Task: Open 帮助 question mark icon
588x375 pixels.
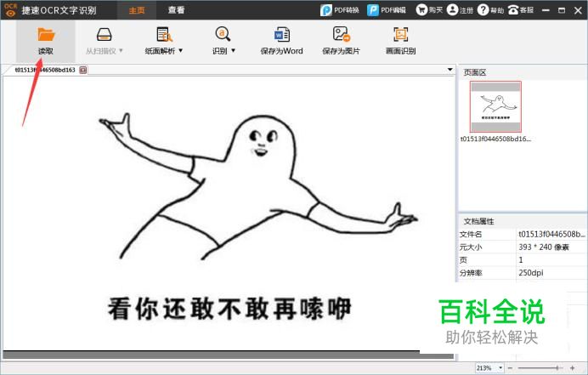Action: coord(483,9)
